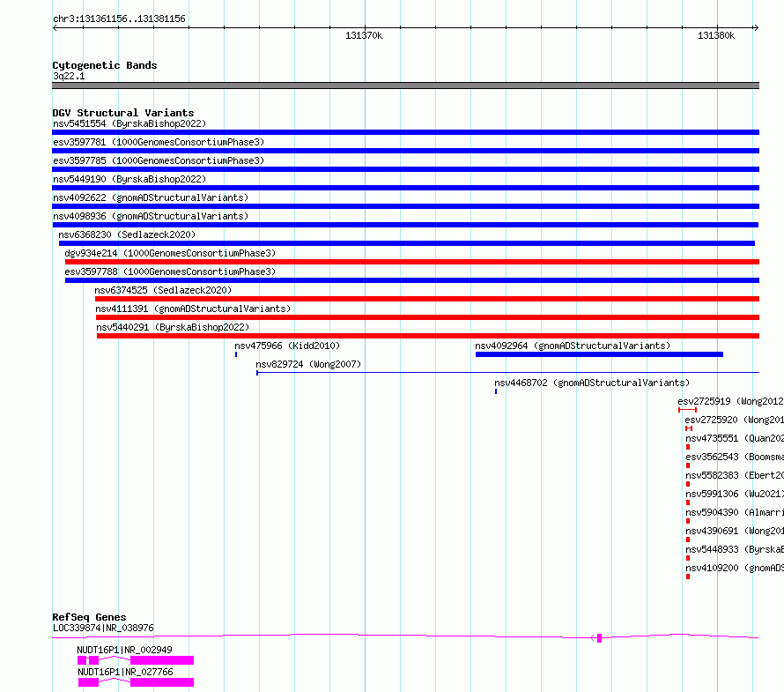Click the red marker under nsv5448933
This screenshot has height=692, width=784.
688,558
